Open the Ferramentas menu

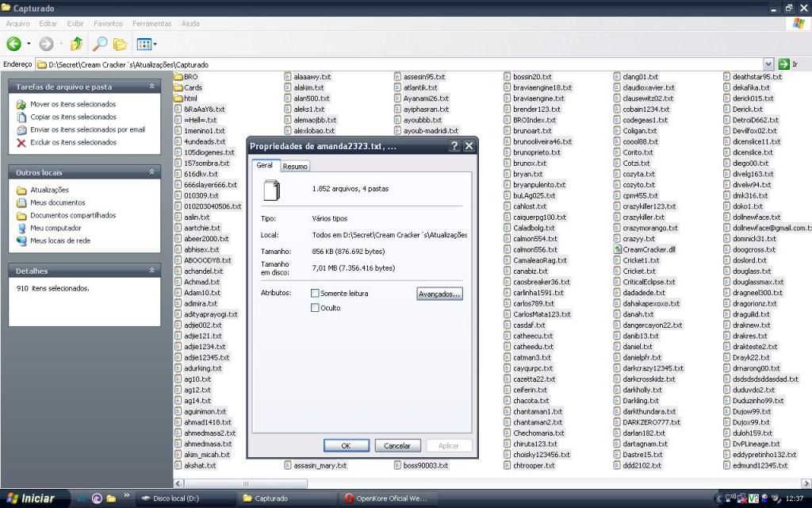tap(151, 24)
